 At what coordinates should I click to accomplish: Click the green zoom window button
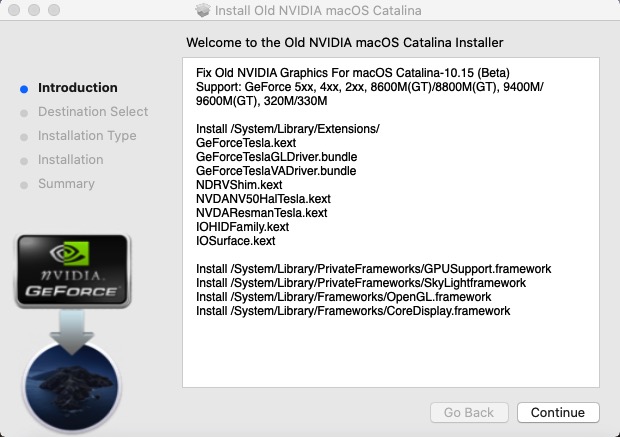click(x=54, y=10)
